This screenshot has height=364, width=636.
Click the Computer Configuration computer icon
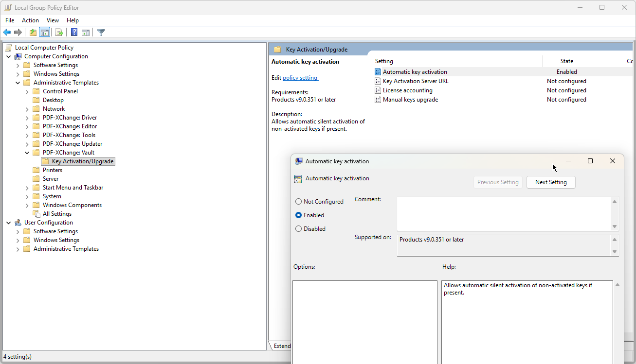(18, 56)
